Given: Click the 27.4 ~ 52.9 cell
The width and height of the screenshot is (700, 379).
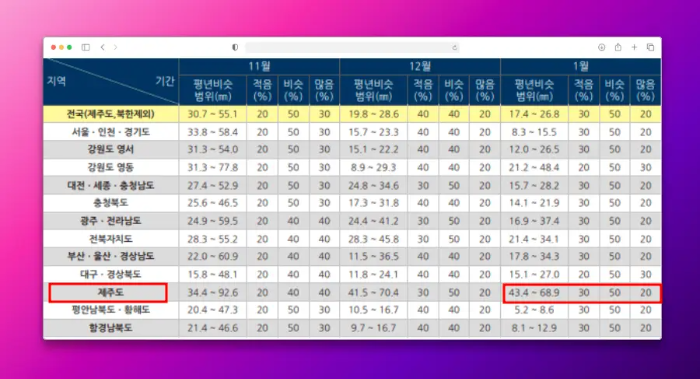Looking at the screenshot, I should 212,185.
